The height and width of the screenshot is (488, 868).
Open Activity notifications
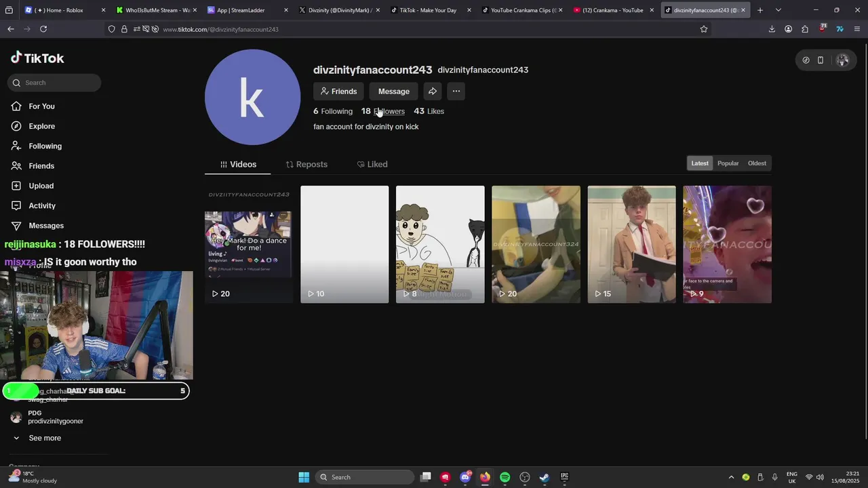33,205
